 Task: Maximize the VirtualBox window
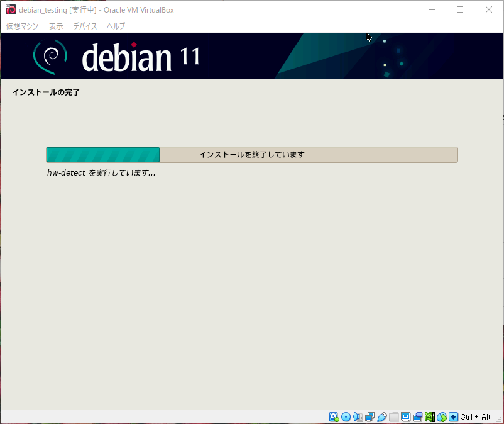click(x=460, y=9)
